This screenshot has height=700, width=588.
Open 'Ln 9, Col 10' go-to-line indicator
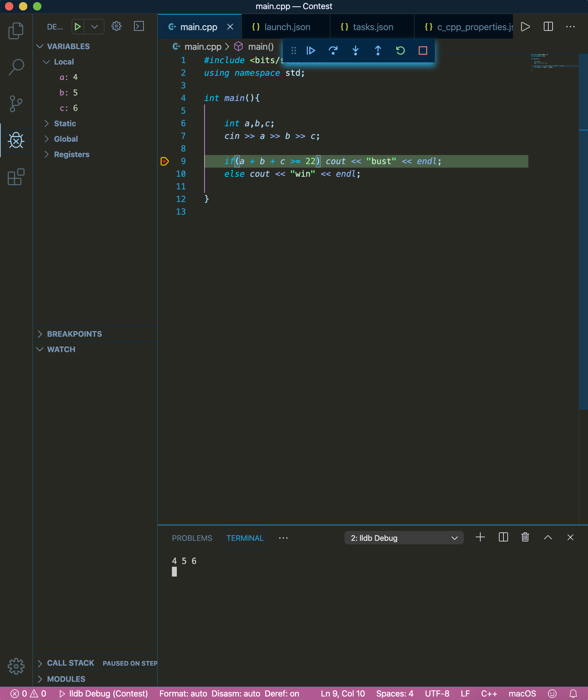pyautogui.click(x=343, y=694)
